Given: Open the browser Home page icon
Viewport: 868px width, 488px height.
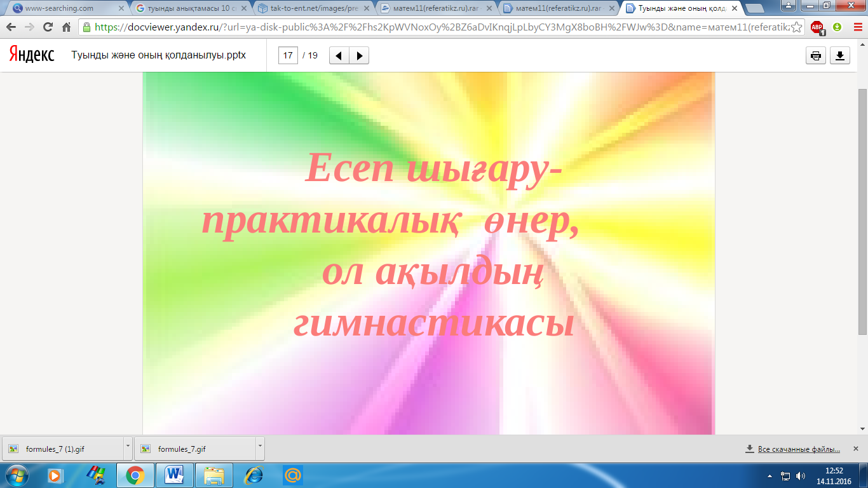Looking at the screenshot, I should tap(66, 27).
